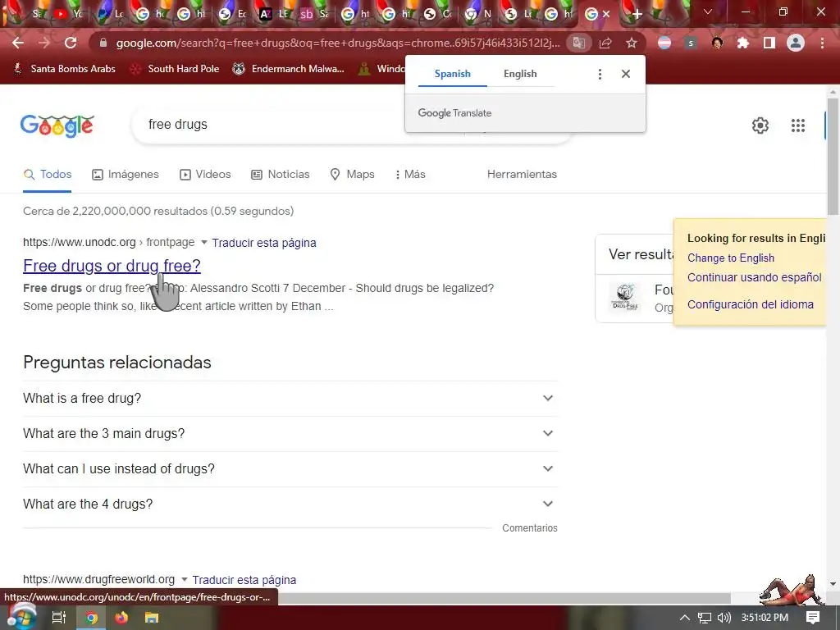Screen dimensions: 840x630
Task: Open the Endermanch Malwa... bookmark
Action: coord(288,69)
